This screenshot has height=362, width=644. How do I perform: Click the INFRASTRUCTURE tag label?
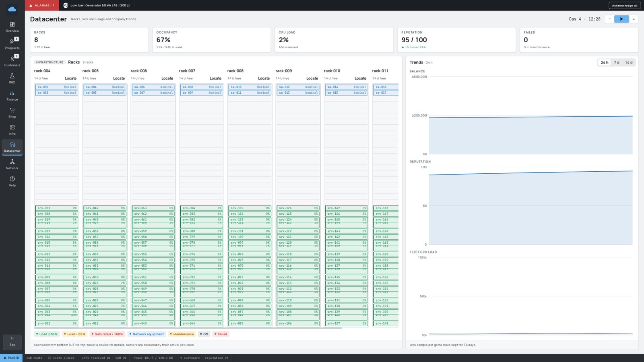50,62
